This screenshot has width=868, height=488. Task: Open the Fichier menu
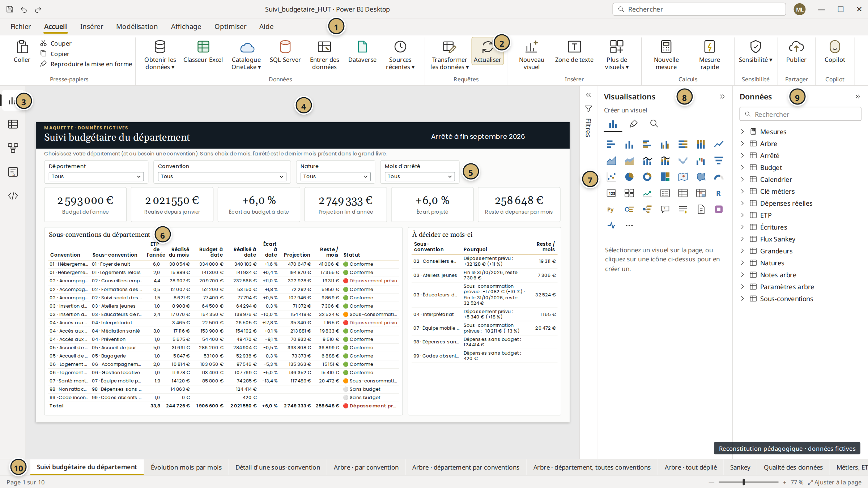point(21,26)
